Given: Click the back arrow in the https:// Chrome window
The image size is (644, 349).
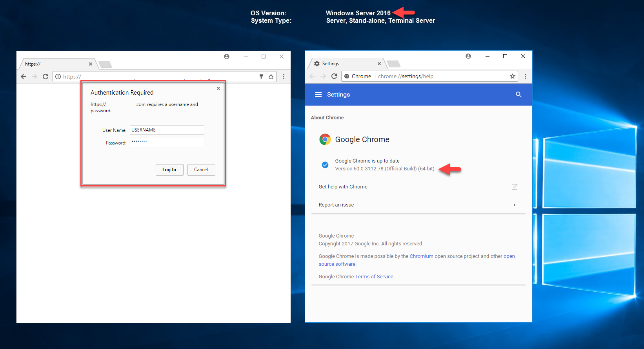Looking at the screenshot, I should [24, 77].
